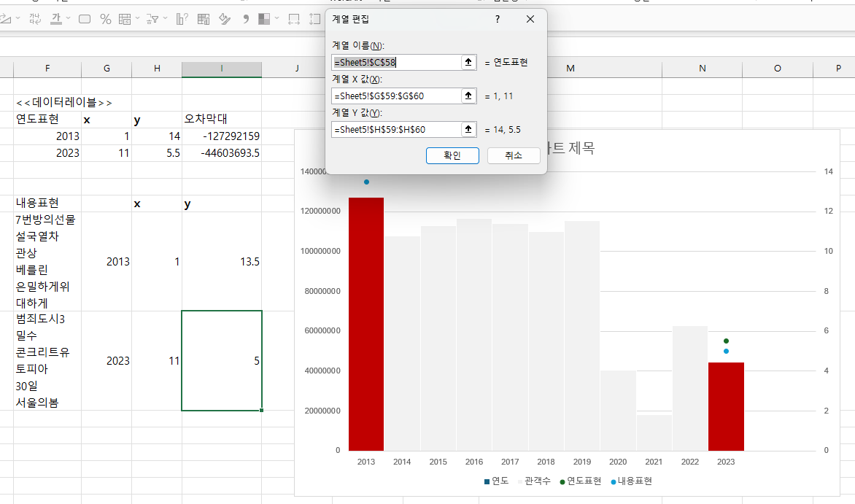Click the recommended charts icon with question mark
Screen dimensions: 855x504
[x=182, y=19]
